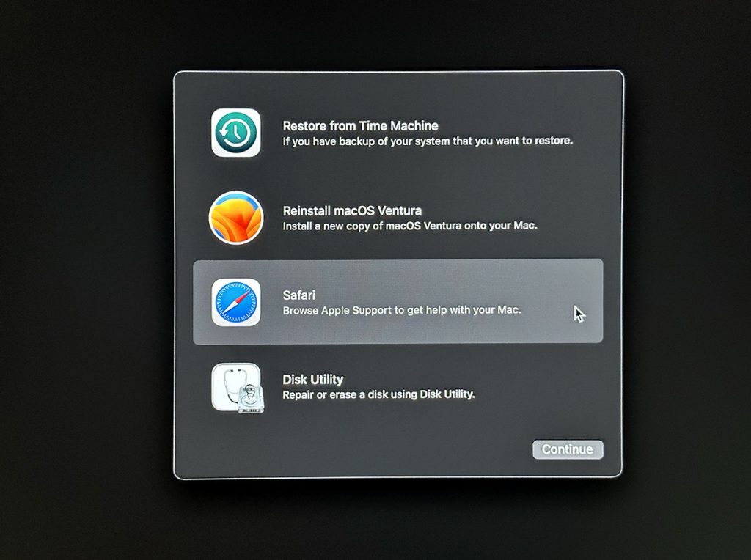This screenshot has width=751, height=560.
Task: Select the Restore from Time Machine title
Action: (360, 125)
